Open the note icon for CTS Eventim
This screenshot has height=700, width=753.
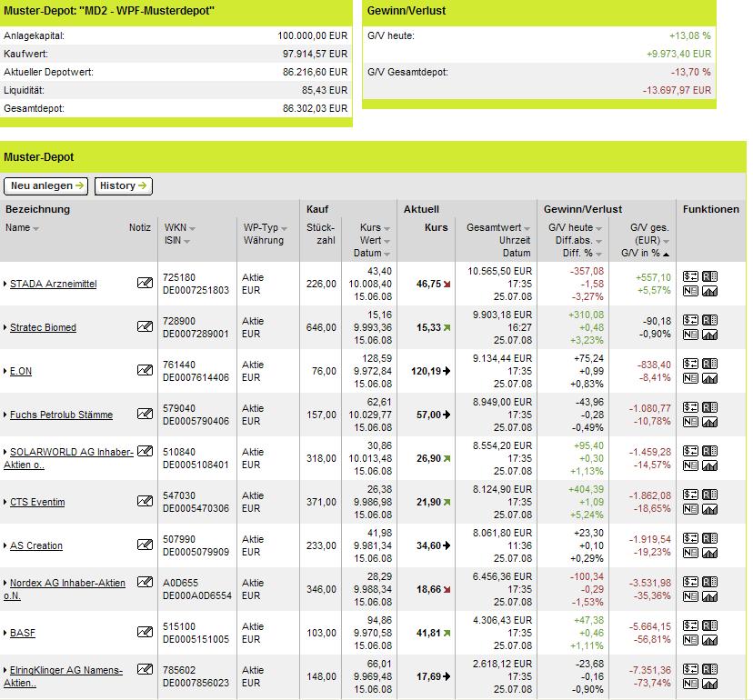pyautogui.click(x=145, y=501)
